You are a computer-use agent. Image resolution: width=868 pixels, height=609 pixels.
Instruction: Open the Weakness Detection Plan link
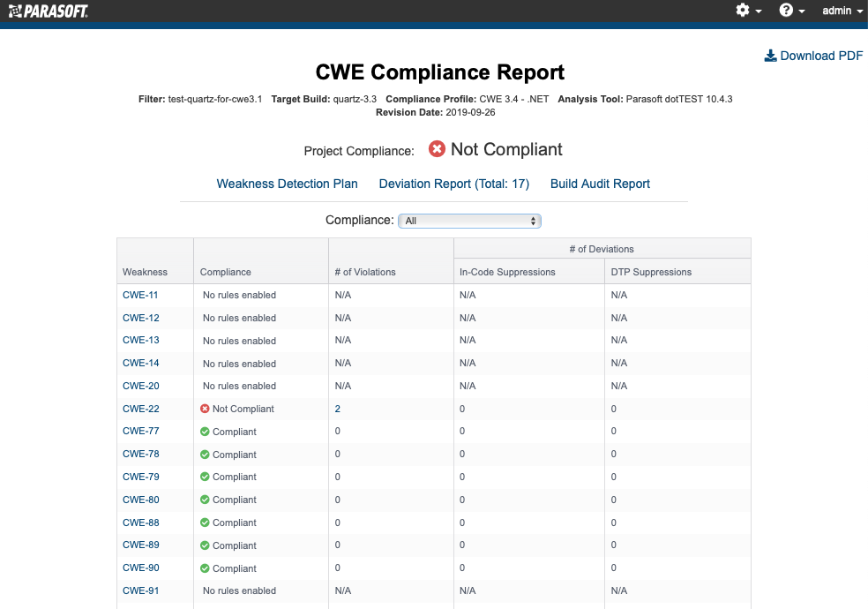coord(287,184)
